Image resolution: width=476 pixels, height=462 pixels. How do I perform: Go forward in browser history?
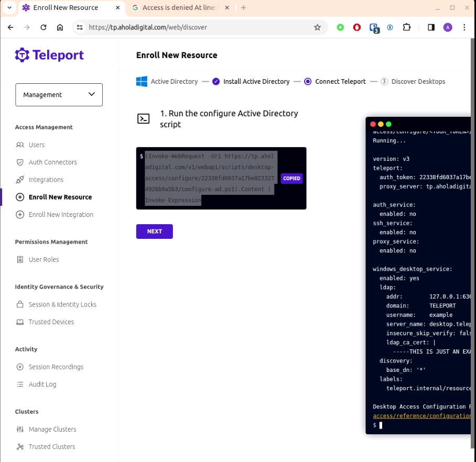[27, 27]
